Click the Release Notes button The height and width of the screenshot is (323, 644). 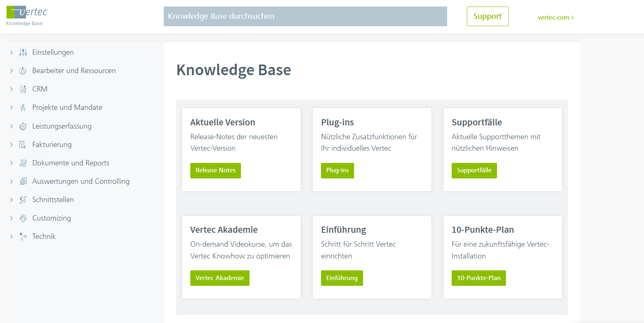[216, 170]
